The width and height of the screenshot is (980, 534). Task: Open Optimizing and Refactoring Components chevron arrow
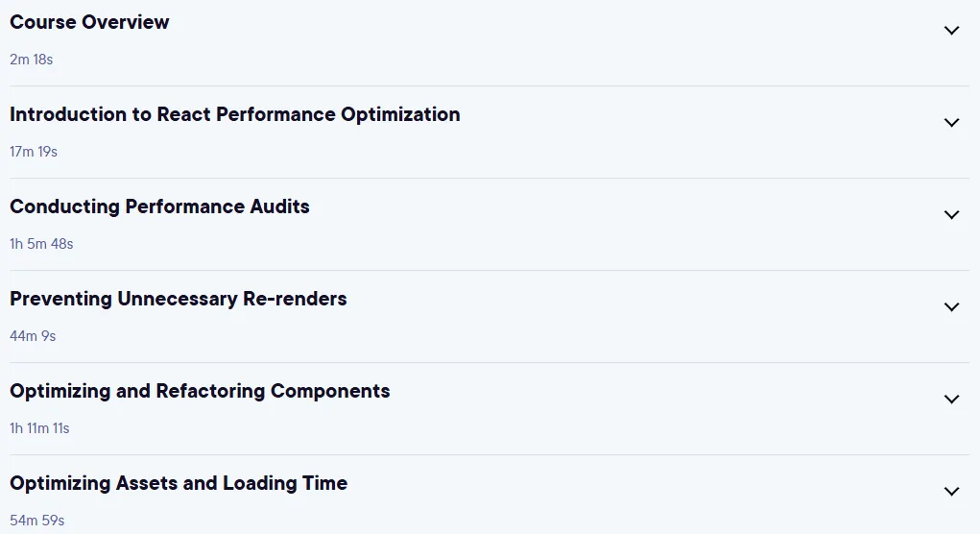(951, 399)
